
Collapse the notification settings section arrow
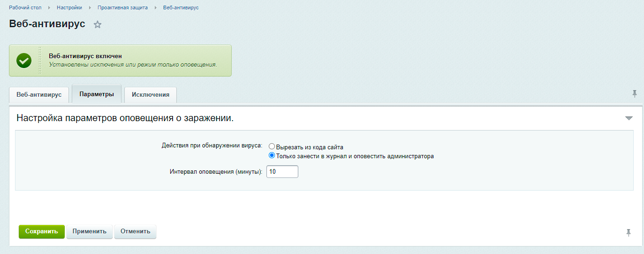629,118
